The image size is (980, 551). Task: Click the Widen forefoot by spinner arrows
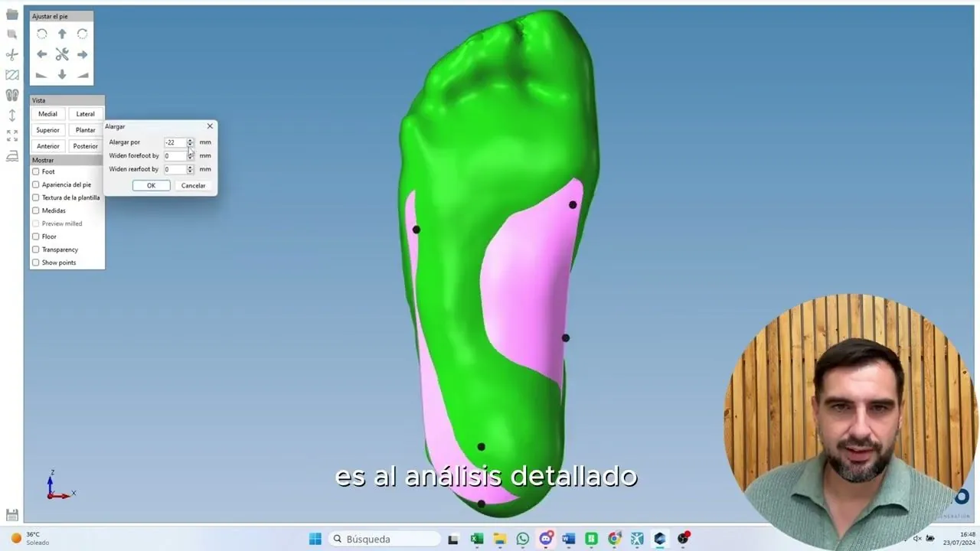click(191, 155)
